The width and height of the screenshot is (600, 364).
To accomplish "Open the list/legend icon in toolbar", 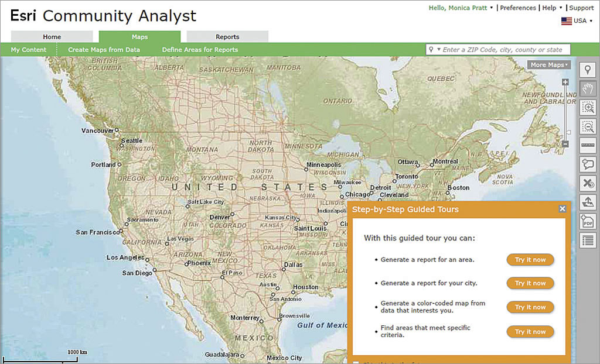I will [588, 241].
